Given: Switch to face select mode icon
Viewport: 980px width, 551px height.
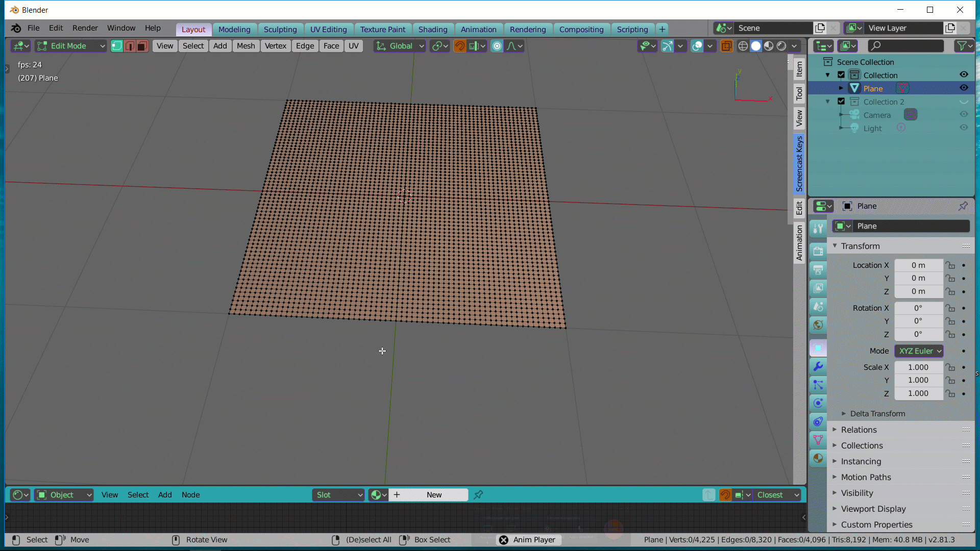Looking at the screenshot, I should coord(142,46).
